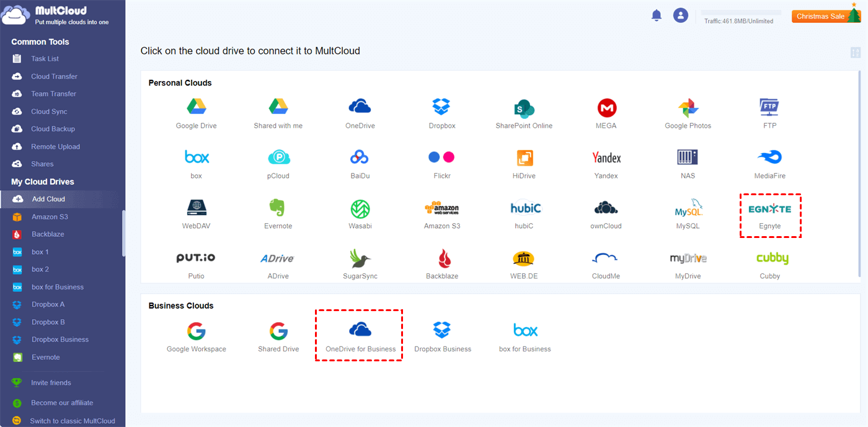Screen dimensions: 868x427
Task: Choose Backblaze in Personal Clouds
Action: click(441, 264)
